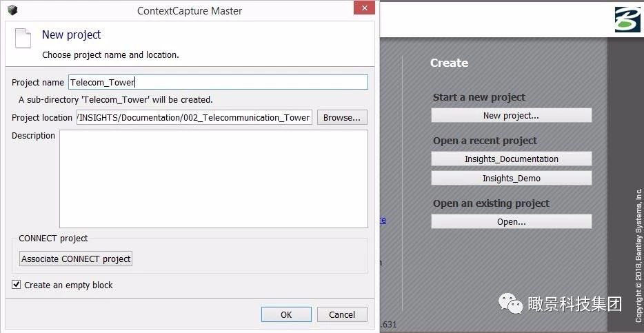Click the Create heading

(x=449, y=63)
